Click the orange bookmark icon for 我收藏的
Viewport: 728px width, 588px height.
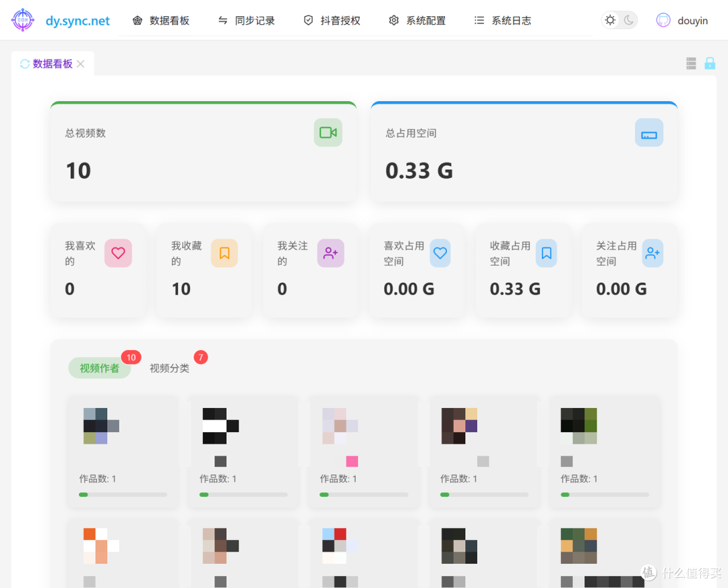(x=224, y=253)
